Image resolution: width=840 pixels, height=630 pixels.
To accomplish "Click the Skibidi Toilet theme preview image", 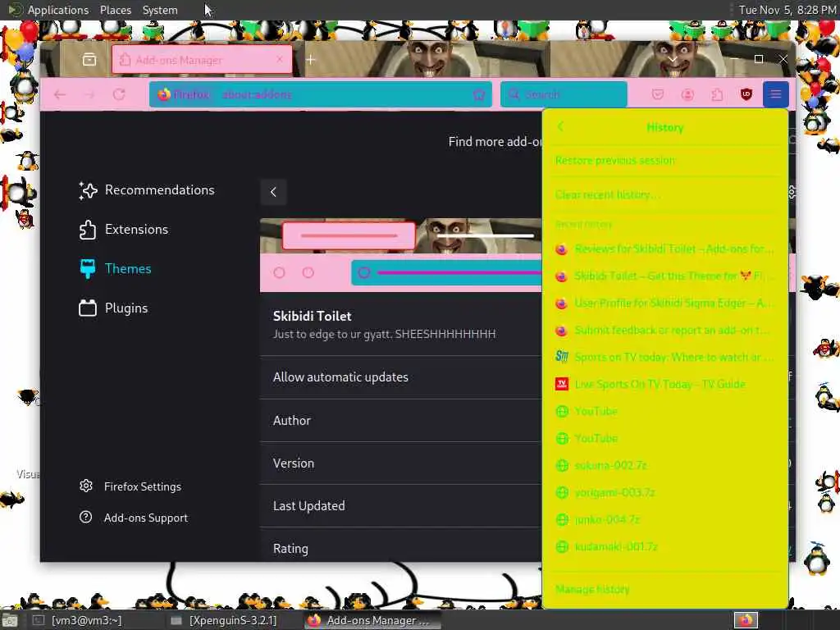I will tap(400, 255).
